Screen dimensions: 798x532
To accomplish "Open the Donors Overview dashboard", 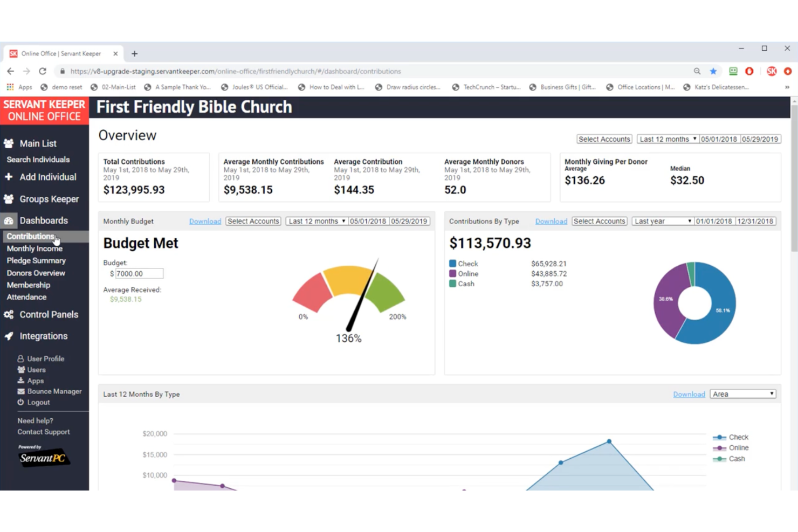I will click(36, 273).
